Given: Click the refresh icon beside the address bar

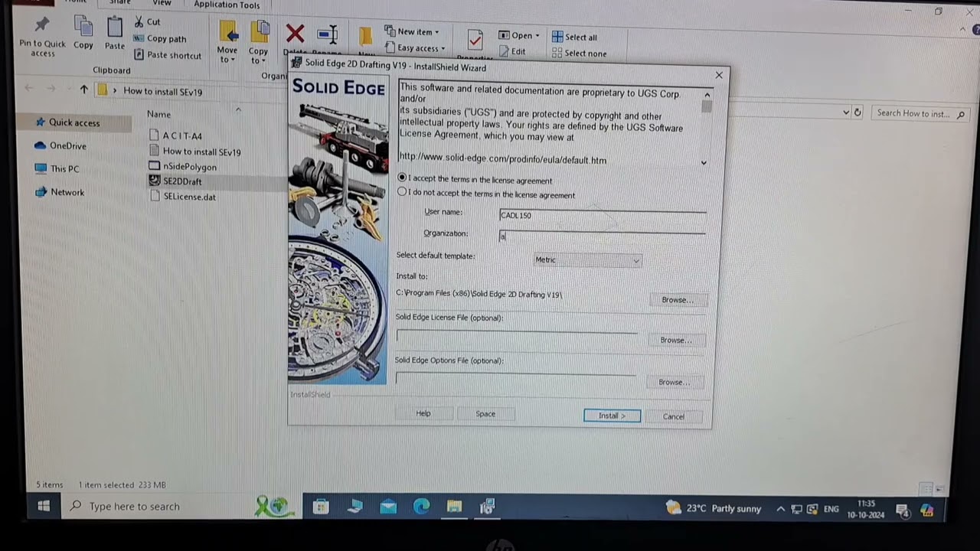Looking at the screenshot, I should 857,112.
